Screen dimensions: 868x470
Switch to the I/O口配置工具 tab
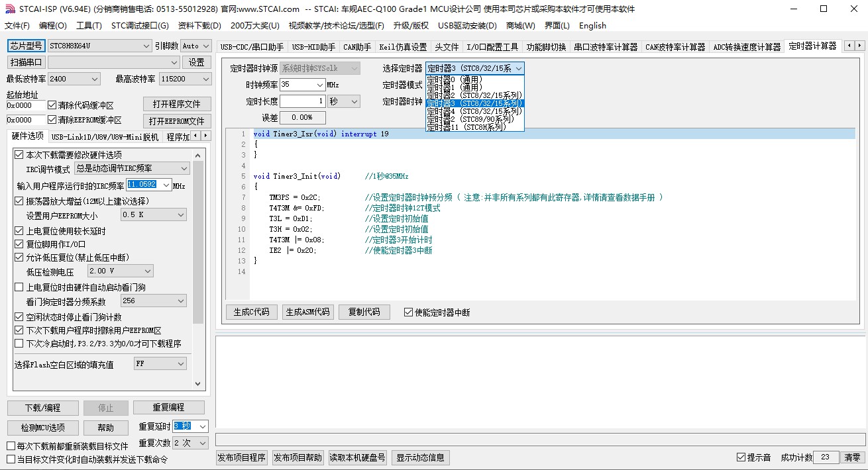492,47
